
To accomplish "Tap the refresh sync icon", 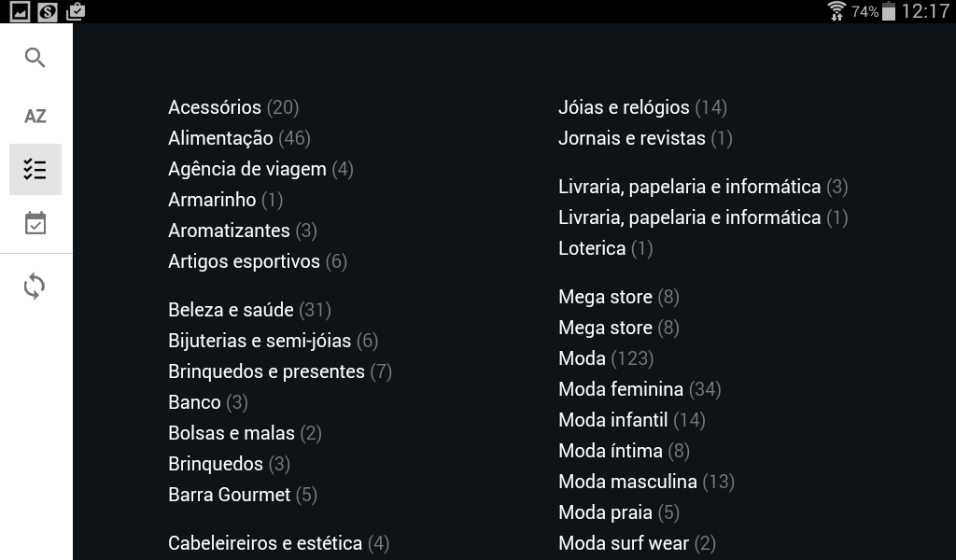I will point(35,287).
